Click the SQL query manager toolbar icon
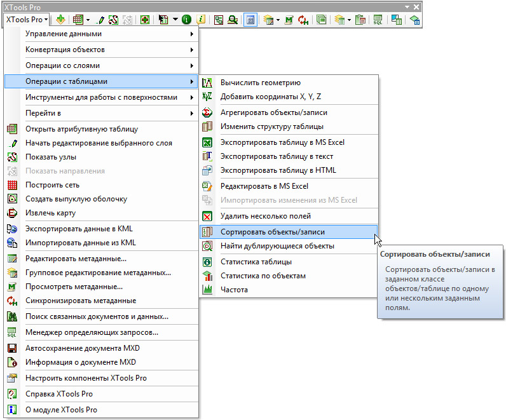506x420 pixels. tap(378, 20)
